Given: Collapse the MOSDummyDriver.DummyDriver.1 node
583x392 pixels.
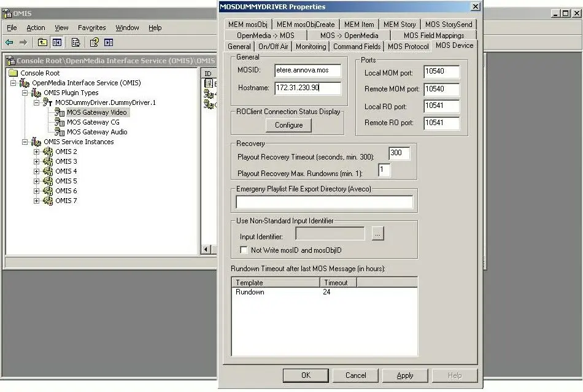Looking at the screenshot, I should pyautogui.click(x=37, y=102).
